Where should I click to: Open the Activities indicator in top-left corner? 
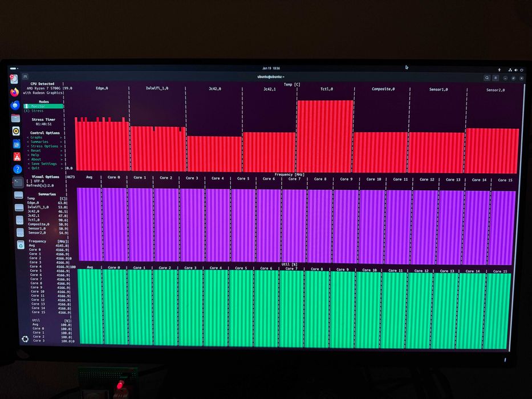pos(13,68)
